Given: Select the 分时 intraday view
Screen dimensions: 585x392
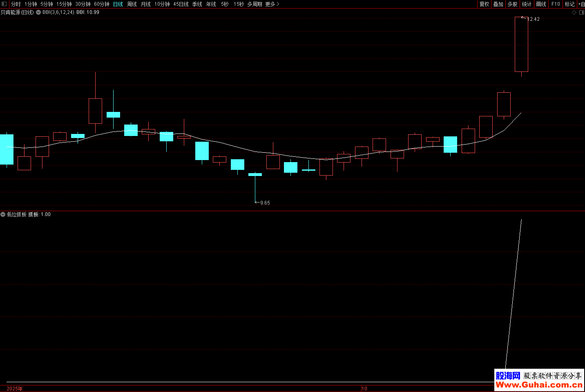Looking at the screenshot, I should pyautogui.click(x=16, y=4).
